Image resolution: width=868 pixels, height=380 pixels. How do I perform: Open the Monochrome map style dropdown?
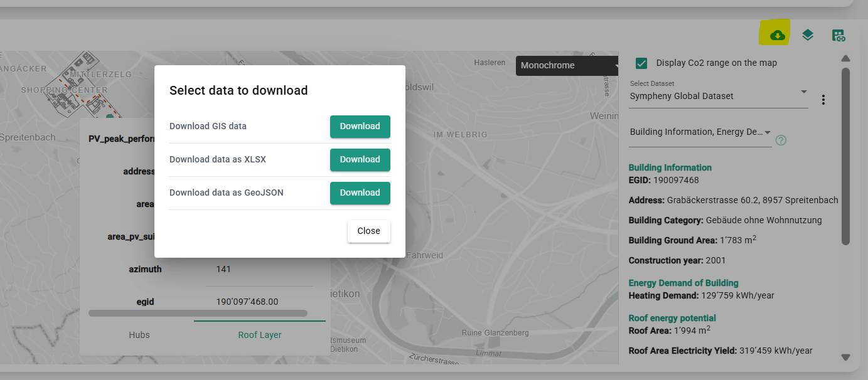(x=568, y=65)
